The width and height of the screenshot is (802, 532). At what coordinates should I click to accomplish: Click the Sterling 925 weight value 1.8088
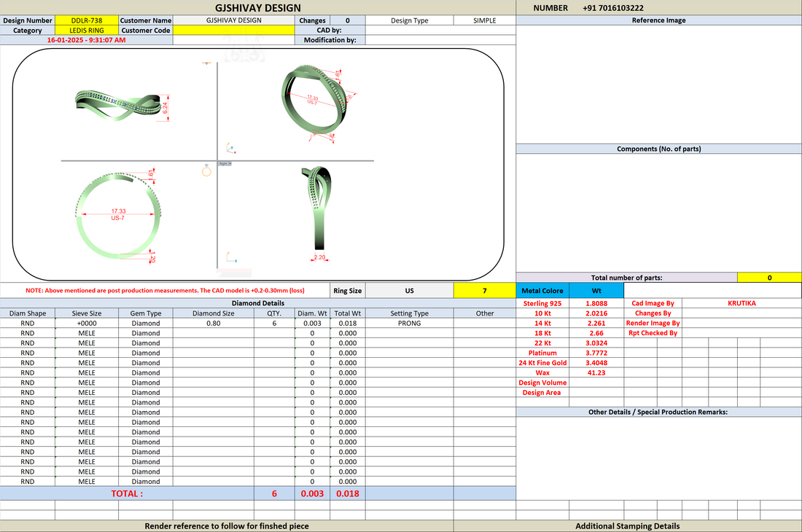point(596,303)
